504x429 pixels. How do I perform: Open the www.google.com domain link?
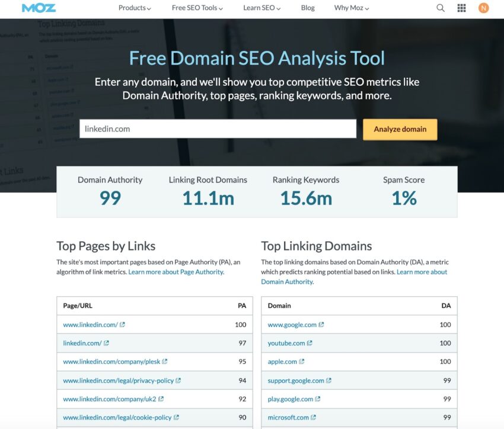tap(292, 325)
